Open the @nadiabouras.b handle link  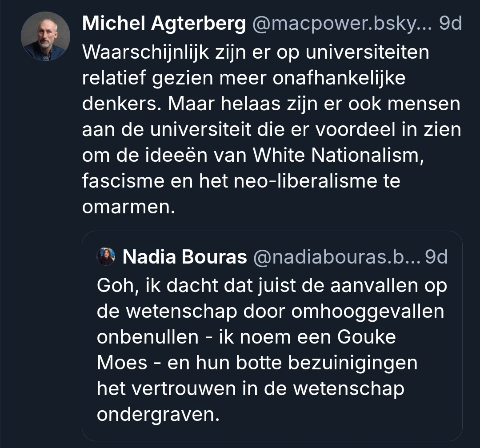click(x=336, y=256)
